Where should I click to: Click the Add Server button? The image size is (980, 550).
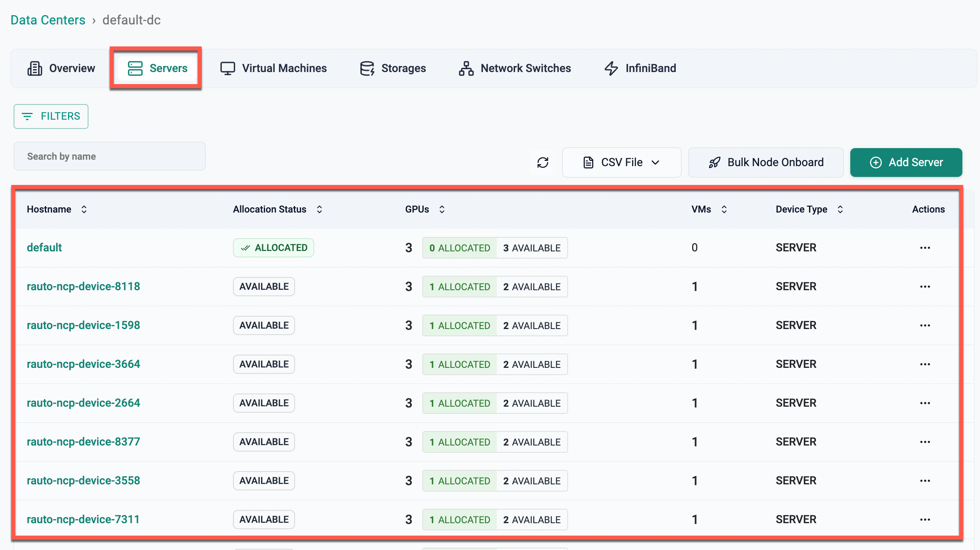906,163
